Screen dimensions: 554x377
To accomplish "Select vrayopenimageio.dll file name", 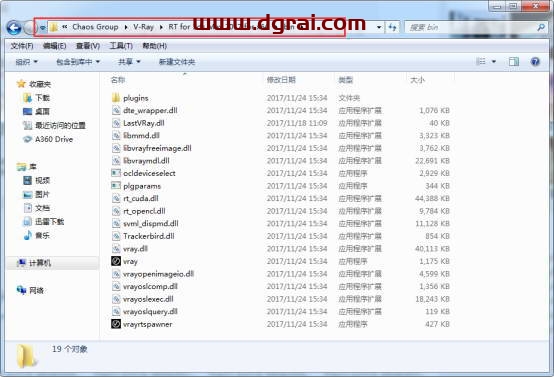I will (x=158, y=274).
